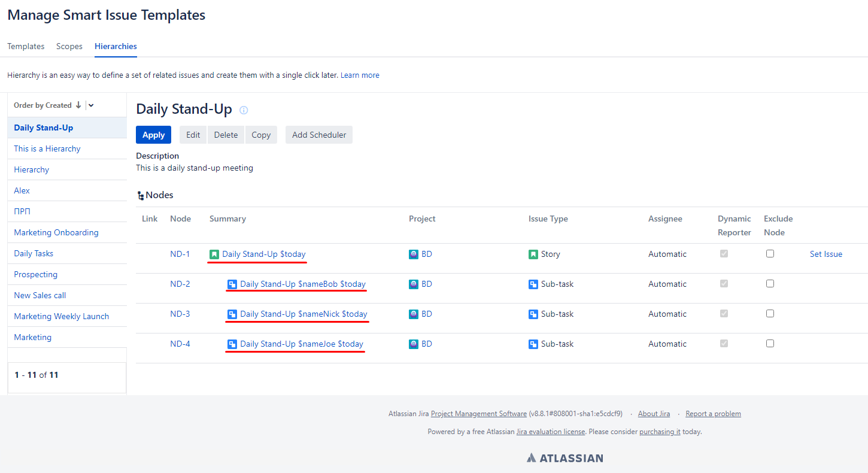Switch to the Templates tab
The height and width of the screenshot is (473, 868).
tap(26, 46)
